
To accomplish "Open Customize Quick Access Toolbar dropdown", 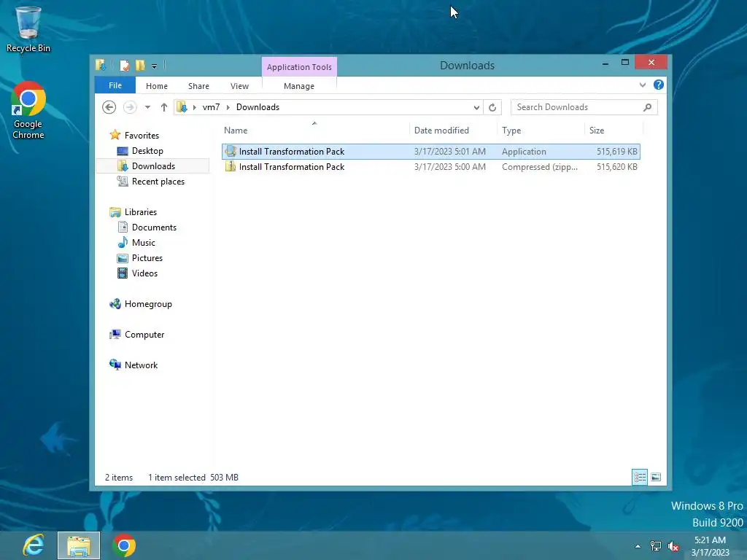I will (155, 66).
